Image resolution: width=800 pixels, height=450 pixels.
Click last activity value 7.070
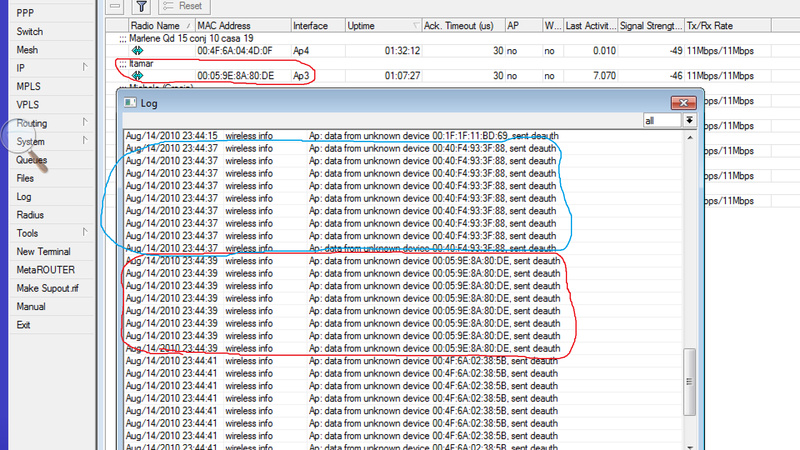[x=604, y=76]
